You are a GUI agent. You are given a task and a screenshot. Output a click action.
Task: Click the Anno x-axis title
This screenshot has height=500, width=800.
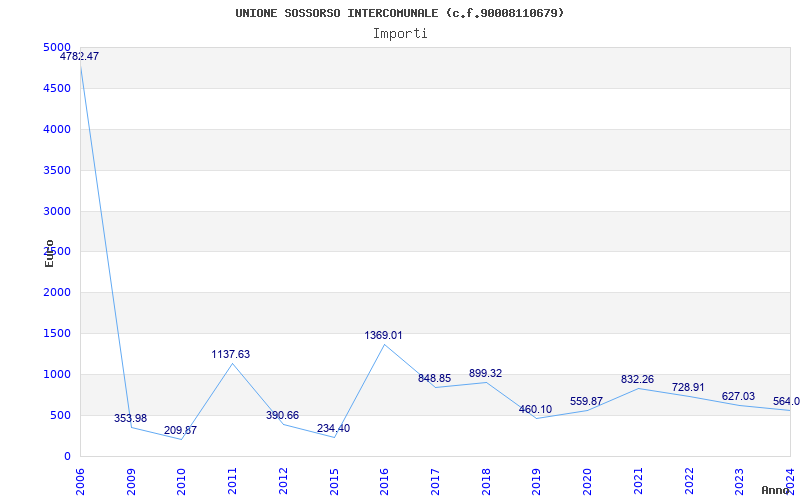(x=776, y=490)
